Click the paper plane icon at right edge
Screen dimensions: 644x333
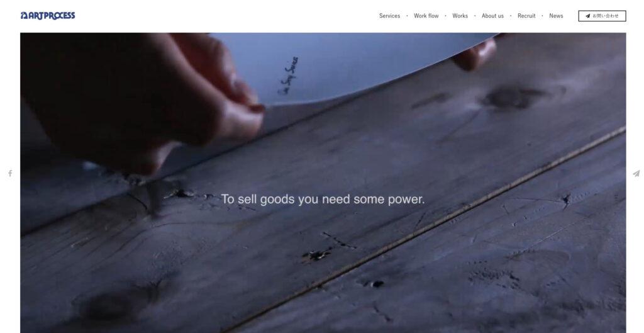[636, 174]
